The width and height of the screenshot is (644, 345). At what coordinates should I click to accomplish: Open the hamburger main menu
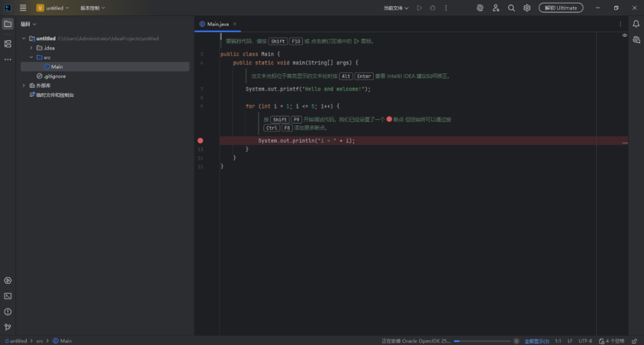[23, 8]
